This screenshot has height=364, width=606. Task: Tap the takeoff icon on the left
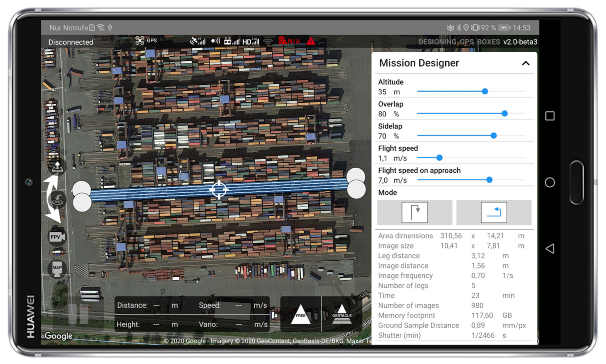pos(57,166)
